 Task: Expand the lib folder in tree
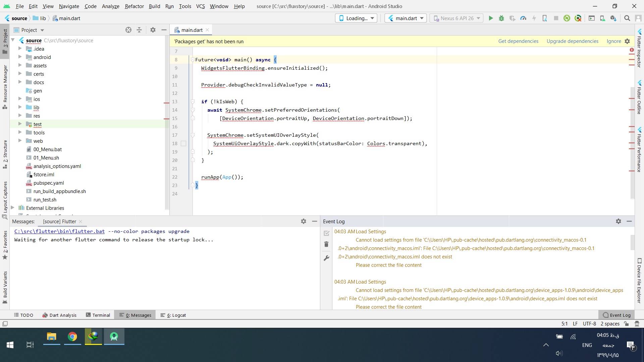coord(20,107)
